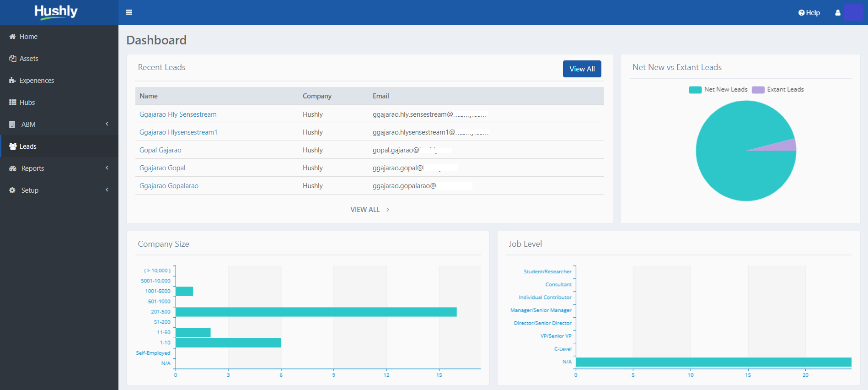The image size is (868, 390).
Task: Click the Student/Researcher axis label
Action: coord(547,272)
